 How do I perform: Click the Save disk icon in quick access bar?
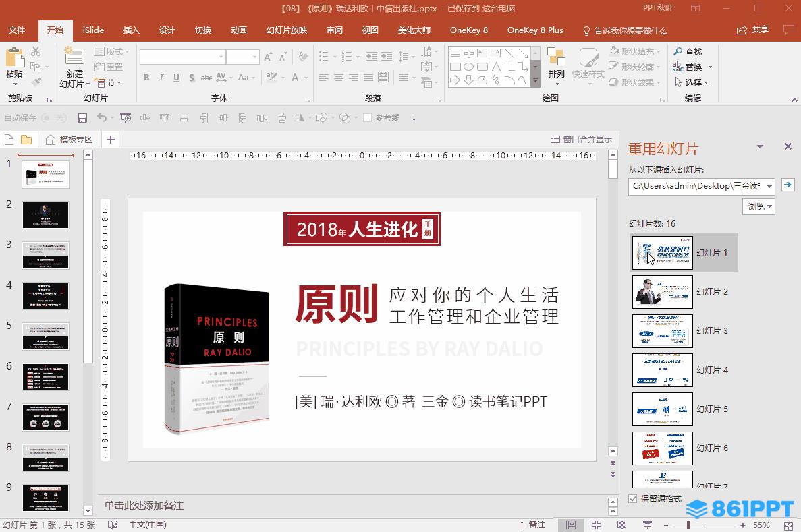click(x=82, y=118)
